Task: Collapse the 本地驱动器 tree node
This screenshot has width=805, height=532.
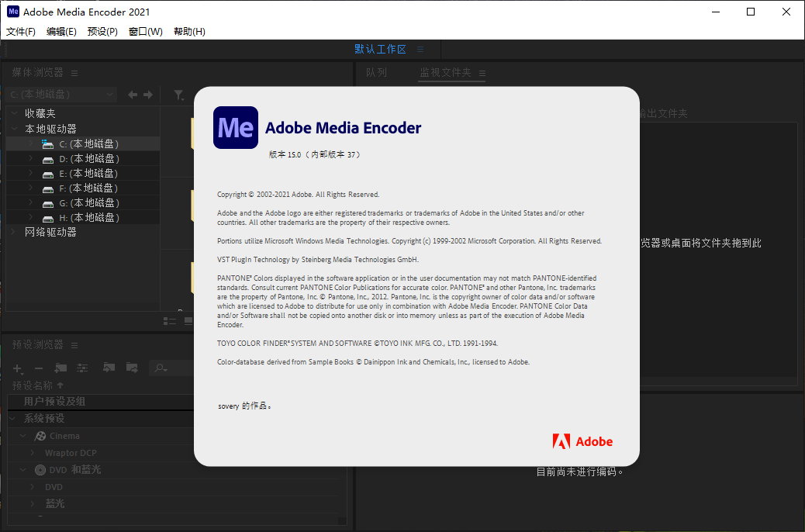Action: [x=14, y=129]
